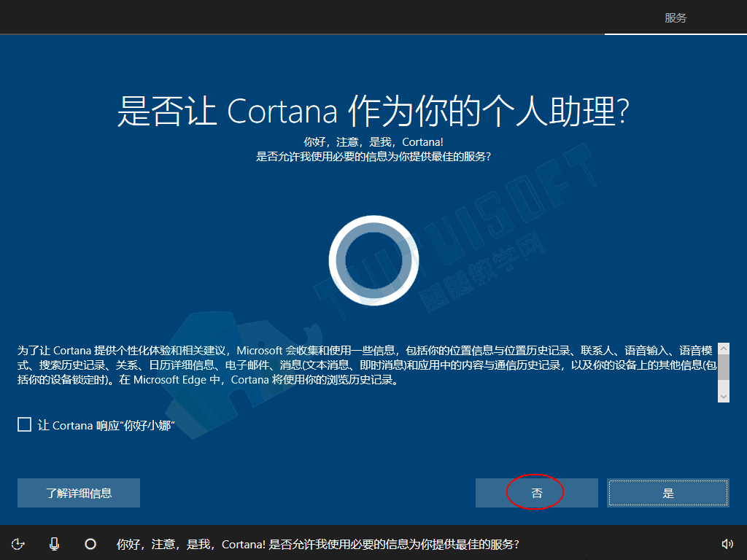Click the 是 (Yes) button
The height and width of the screenshot is (560, 747).
point(668,493)
